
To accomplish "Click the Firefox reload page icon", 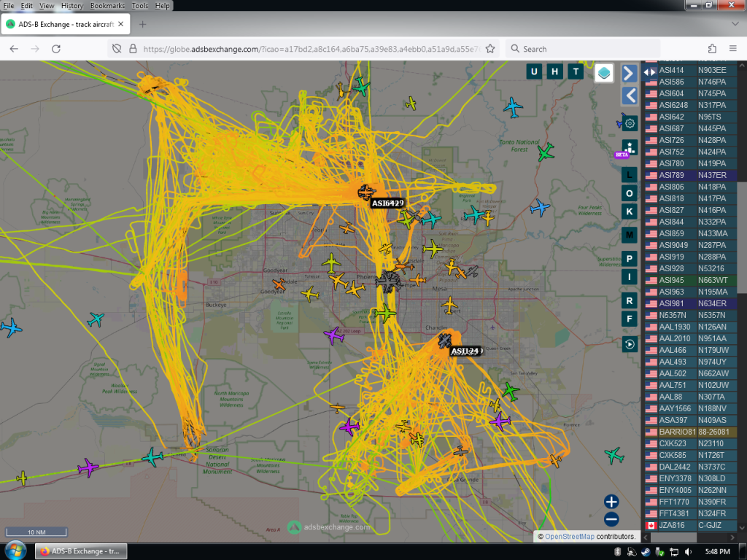I will (x=55, y=49).
